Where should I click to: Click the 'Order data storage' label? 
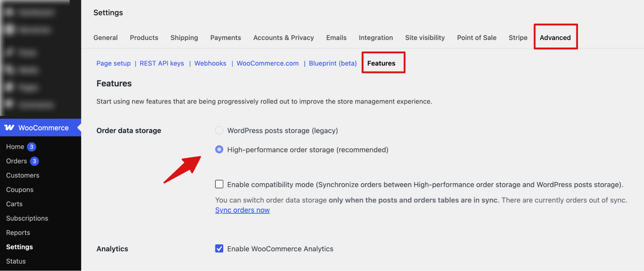[x=129, y=131]
